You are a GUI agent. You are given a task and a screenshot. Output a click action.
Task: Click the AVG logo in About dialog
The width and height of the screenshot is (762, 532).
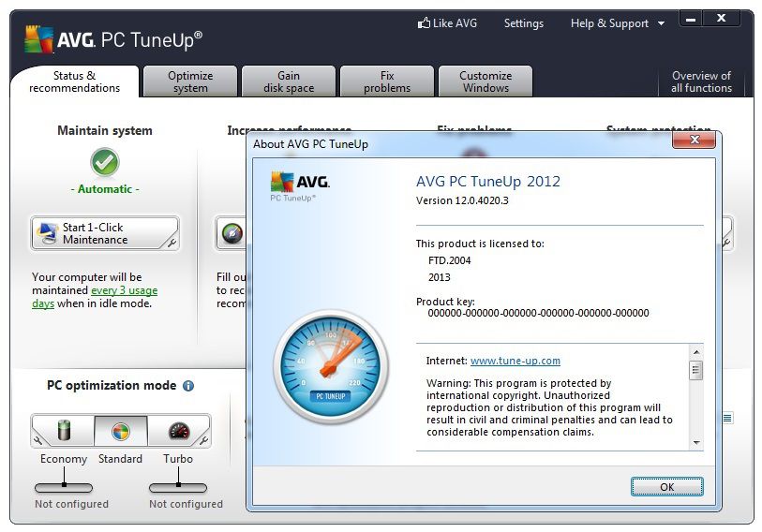[x=300, y=186]
